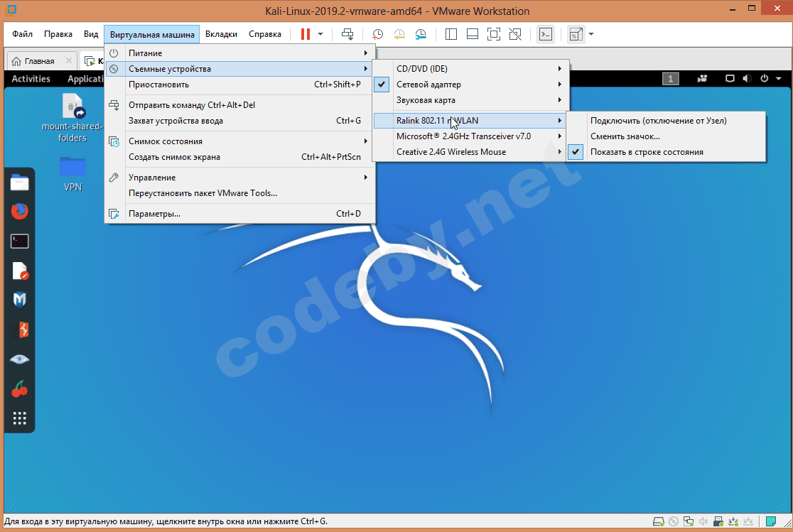793x532 pixels.
Task: Open the Вкладки menu
Action: pyautogui.click(x=221, y=34)
